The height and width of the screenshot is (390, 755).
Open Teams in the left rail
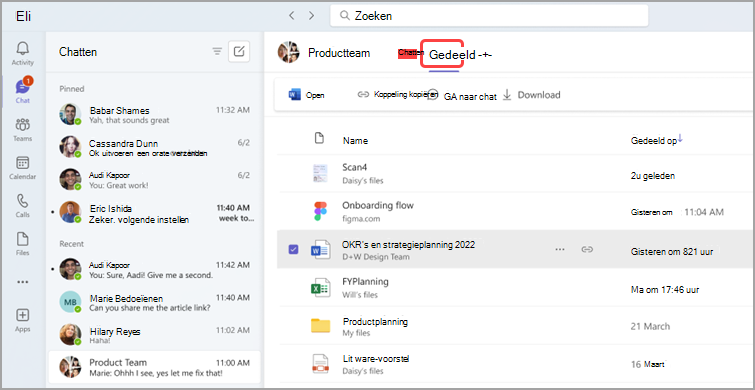(23, 130)
